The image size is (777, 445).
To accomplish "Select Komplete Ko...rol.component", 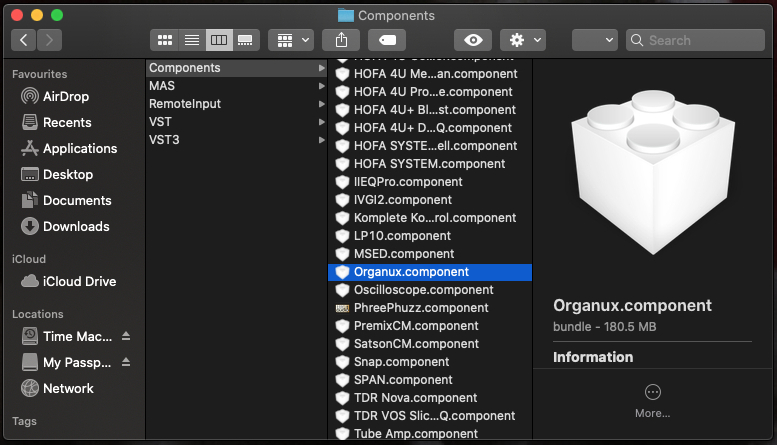I will 430,218.
